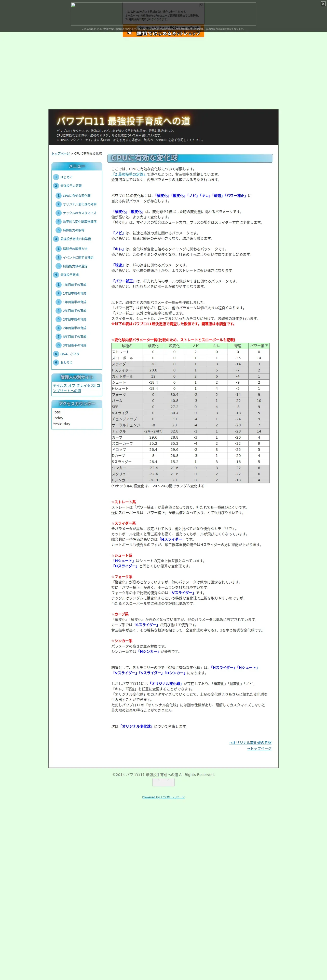Open the Powered by FC2ホームページ link
327x980 pixels.
163,797
